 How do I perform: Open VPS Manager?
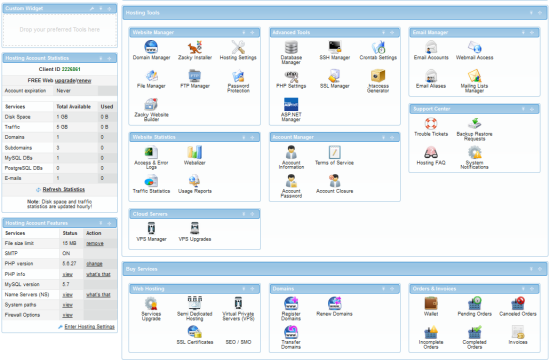pos(151,232)
